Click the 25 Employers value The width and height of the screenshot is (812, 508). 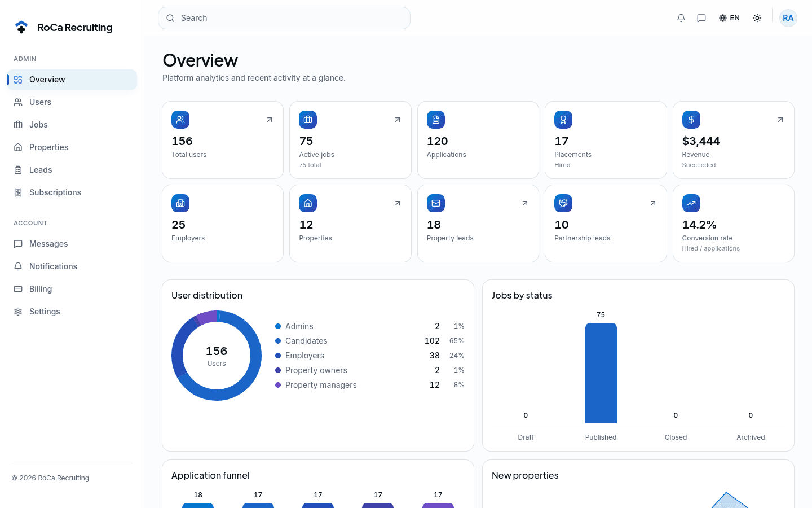(179, 225)
